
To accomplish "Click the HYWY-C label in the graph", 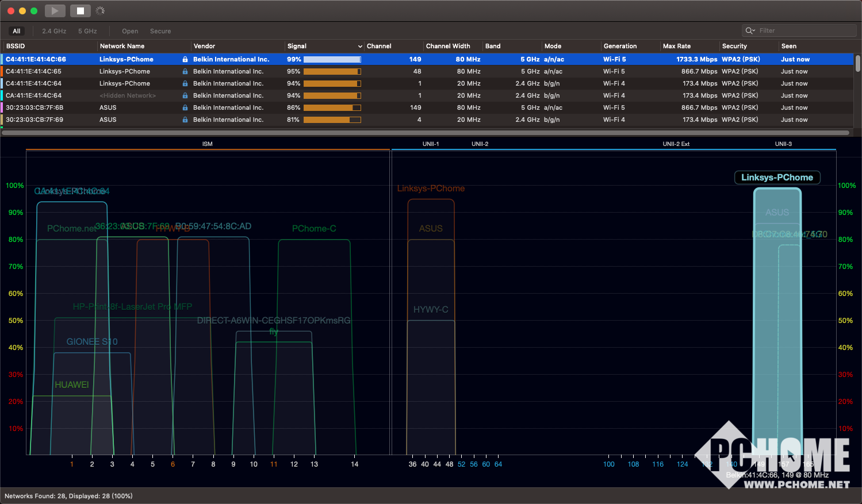I will (x=431, y=310).
